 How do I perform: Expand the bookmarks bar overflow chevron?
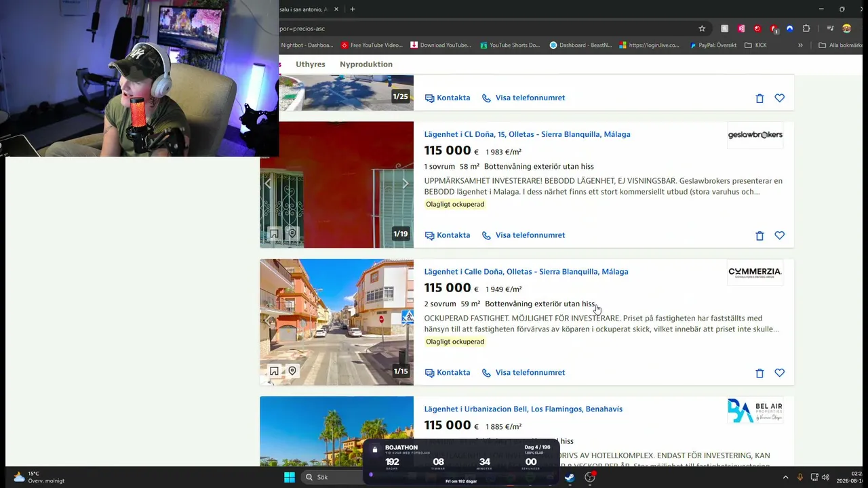pyautogui.click(x=800, y=45)
